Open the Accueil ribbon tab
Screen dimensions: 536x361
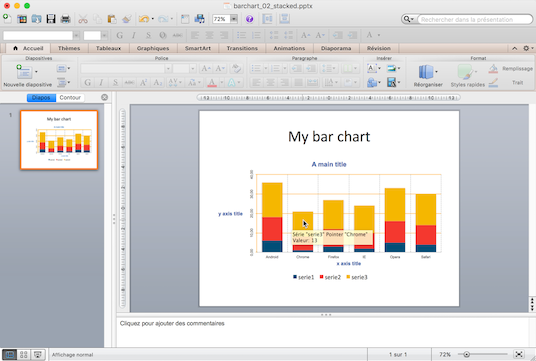click(29, 48)
